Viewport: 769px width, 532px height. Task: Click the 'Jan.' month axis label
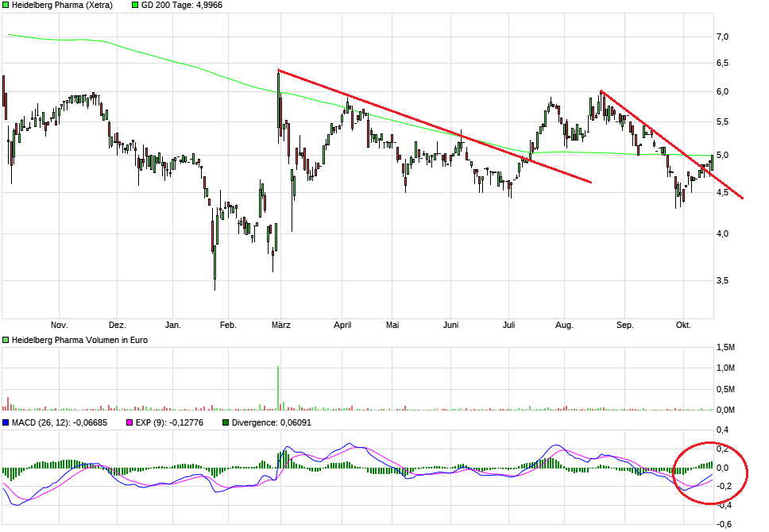[173, 325]
